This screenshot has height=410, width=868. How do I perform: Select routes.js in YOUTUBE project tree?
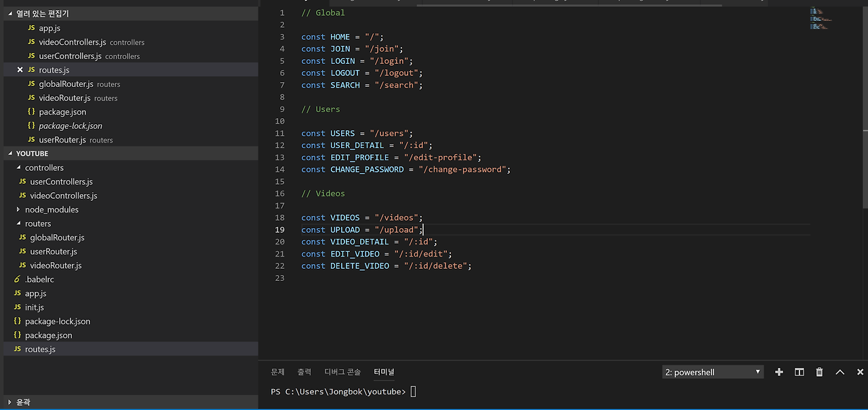pos(131,349)
